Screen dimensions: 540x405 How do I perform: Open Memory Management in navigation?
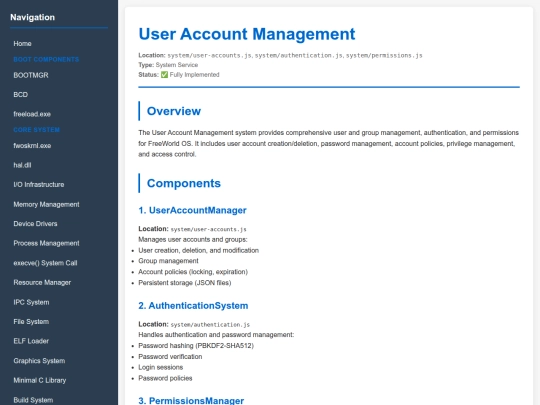point(46,205)
